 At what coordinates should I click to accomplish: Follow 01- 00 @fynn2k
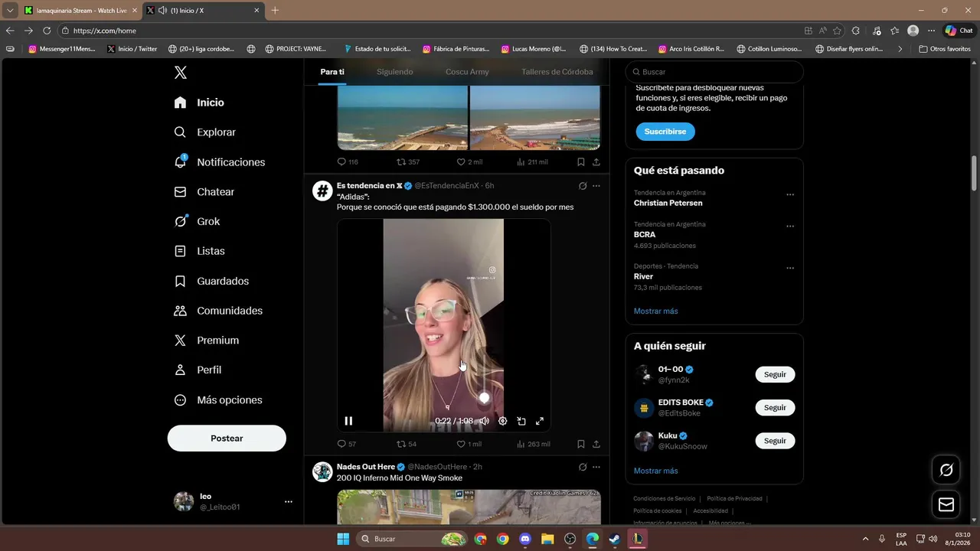point(775,374)
